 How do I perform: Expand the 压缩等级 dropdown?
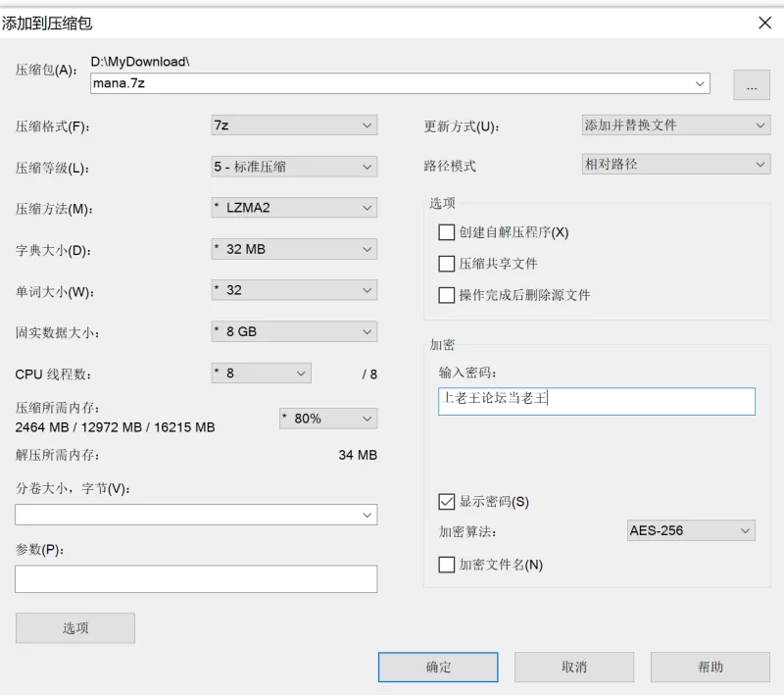[294, 168]
